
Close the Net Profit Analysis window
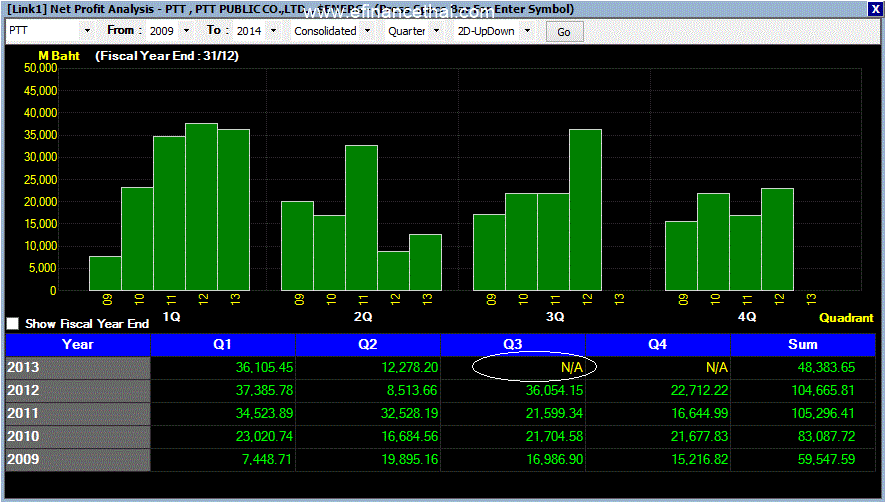[x=875, y=9]
